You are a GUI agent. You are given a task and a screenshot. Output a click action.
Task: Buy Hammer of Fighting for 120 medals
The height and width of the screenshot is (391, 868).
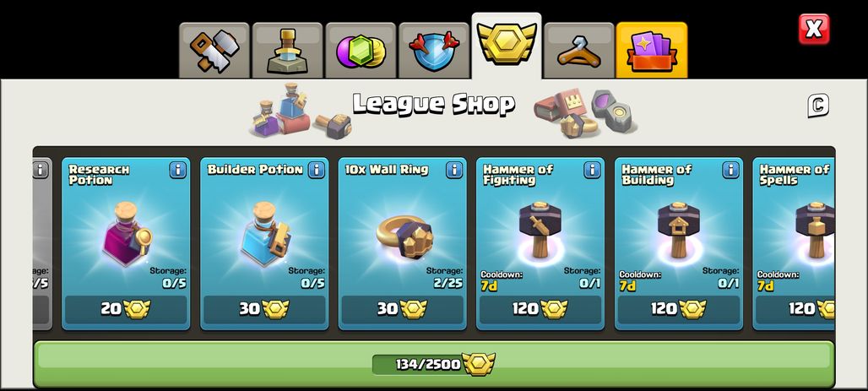[x=540, y=310]
